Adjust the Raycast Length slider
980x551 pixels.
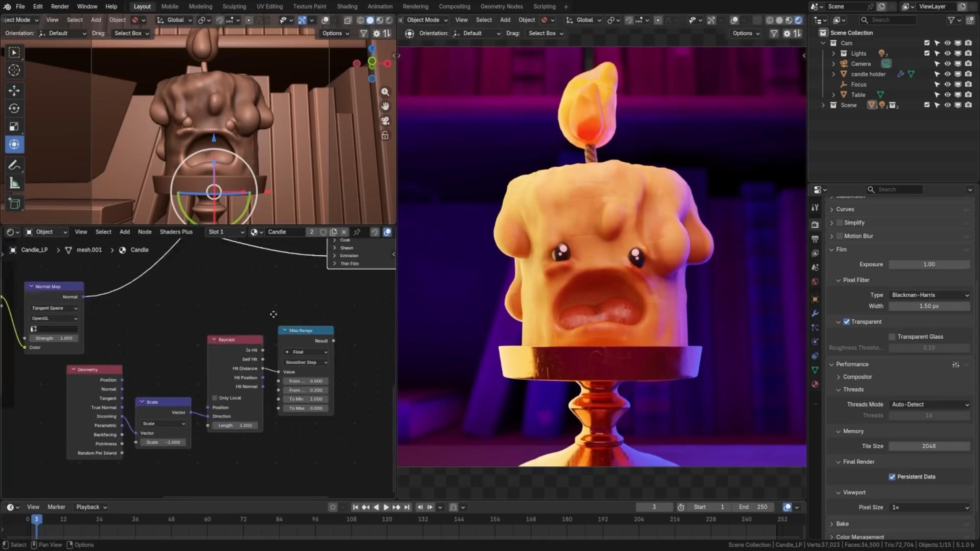pyautogui.click(x=235, y=425)
